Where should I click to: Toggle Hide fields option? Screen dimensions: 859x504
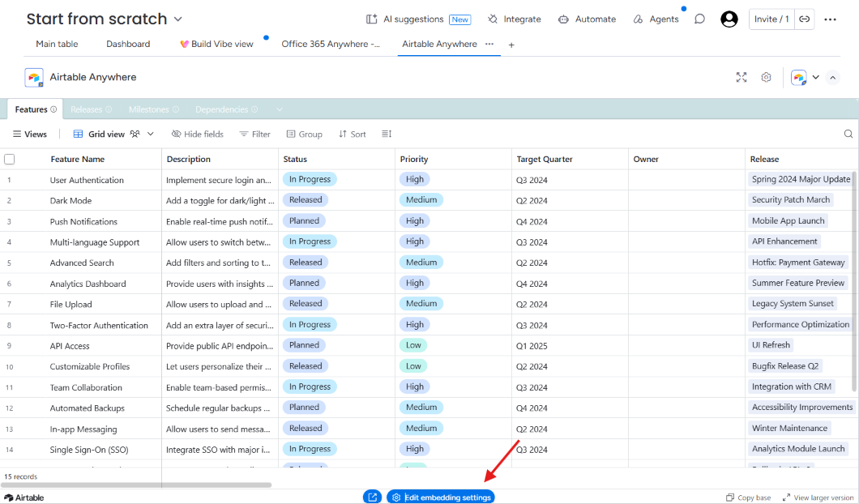pos(197,134)
